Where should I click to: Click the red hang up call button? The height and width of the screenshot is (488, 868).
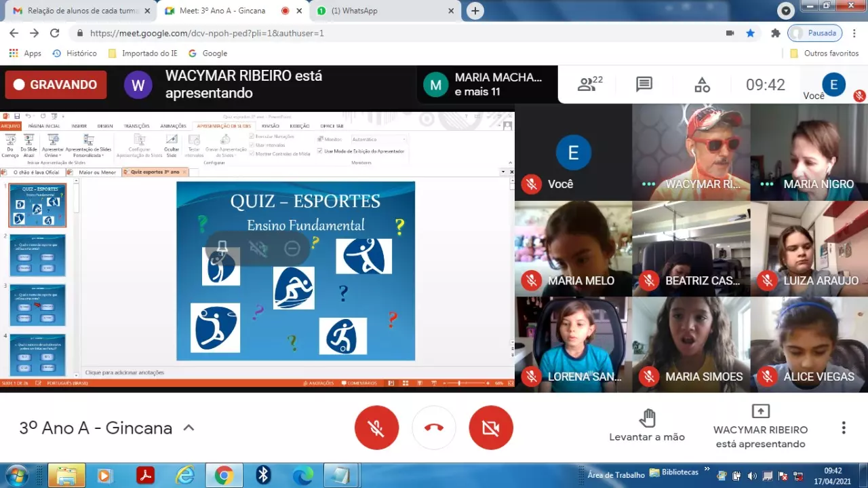(434, 428)
